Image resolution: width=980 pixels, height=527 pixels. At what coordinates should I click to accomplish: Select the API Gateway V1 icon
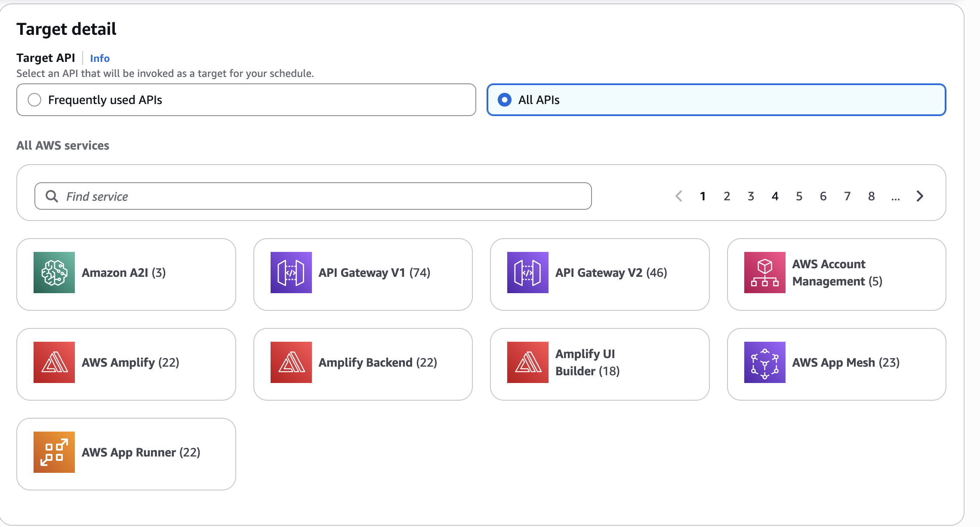pos(291,273)
